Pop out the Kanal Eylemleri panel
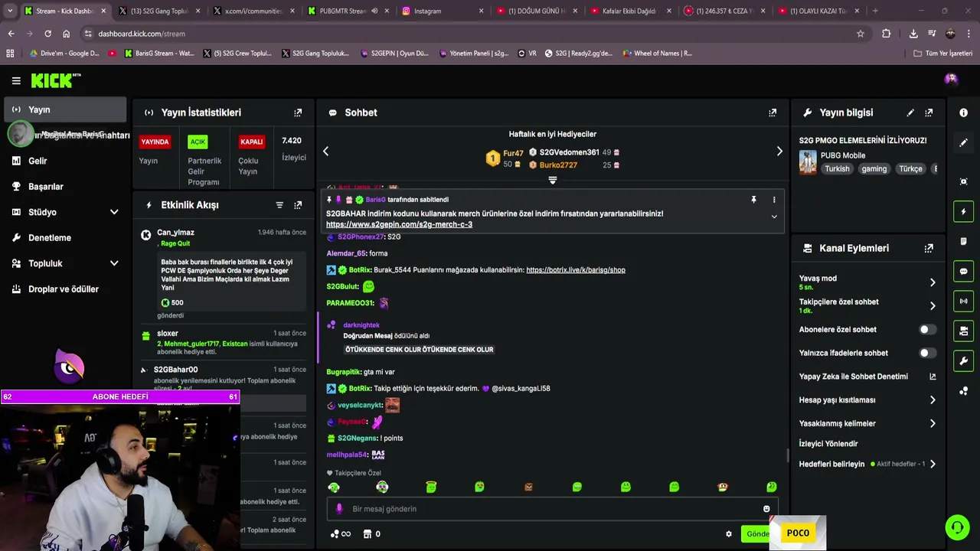This screenshot has height=551, width=980. click(x=929, y=248)
